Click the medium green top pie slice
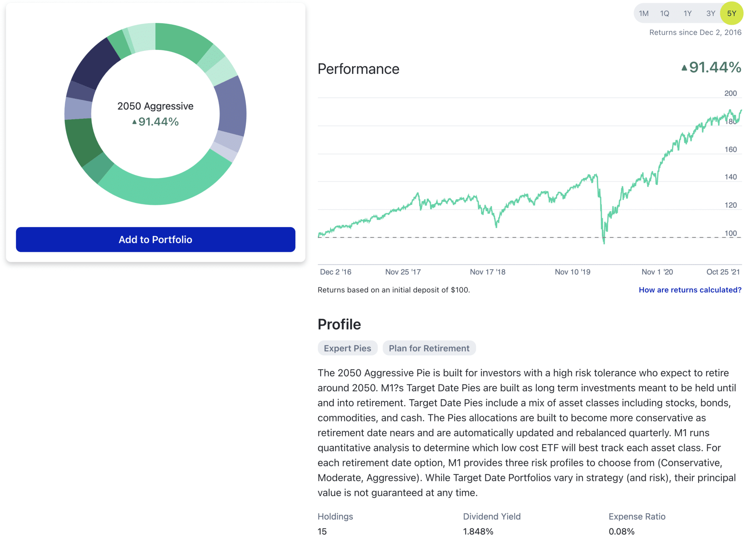This screenshot has height=544, width=756. (x=182, y=39)
